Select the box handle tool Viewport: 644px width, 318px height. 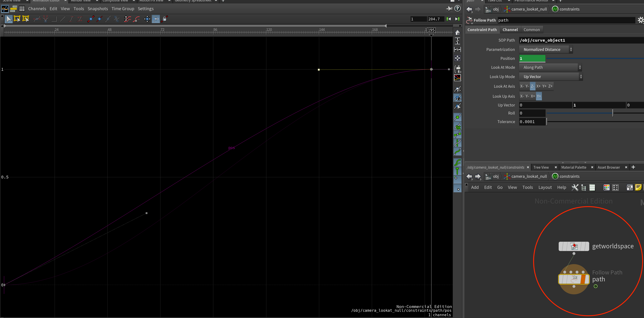(x=17, y=19)
